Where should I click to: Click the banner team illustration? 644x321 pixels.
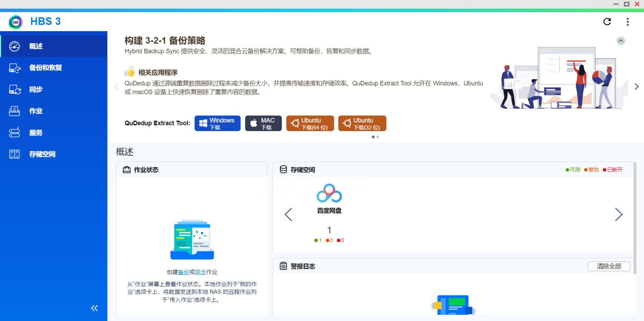pos(559,78)
